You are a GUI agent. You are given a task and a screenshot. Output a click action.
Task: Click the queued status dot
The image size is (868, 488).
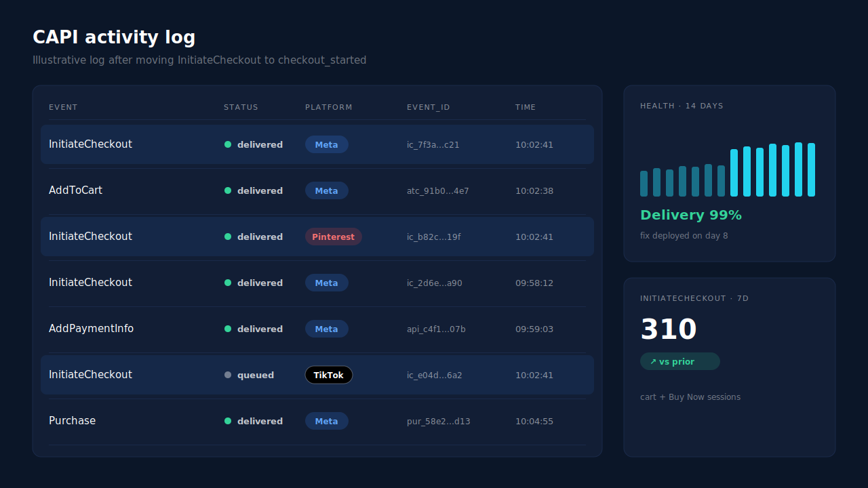tap(228, 375)
